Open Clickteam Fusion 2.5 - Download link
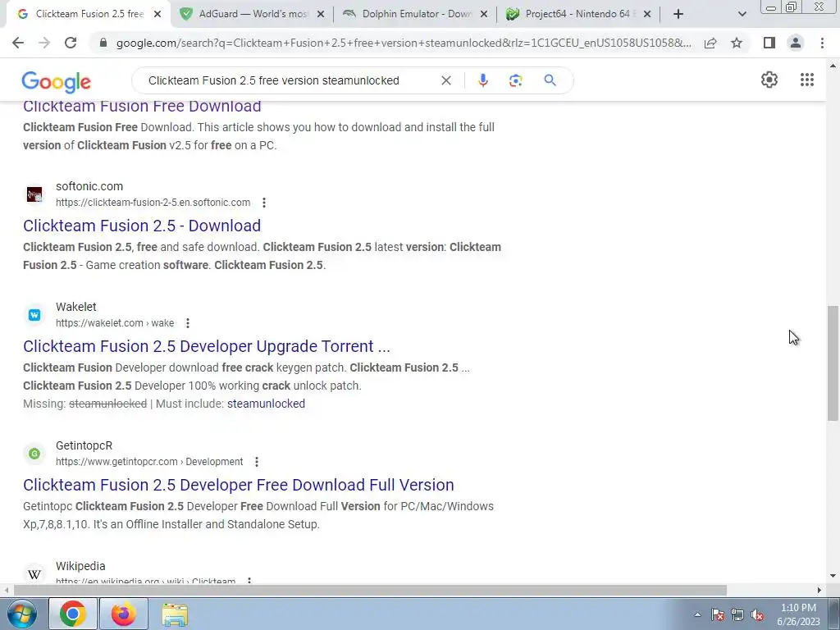Viewport: 840px width, 630px height. click(142, 226)
